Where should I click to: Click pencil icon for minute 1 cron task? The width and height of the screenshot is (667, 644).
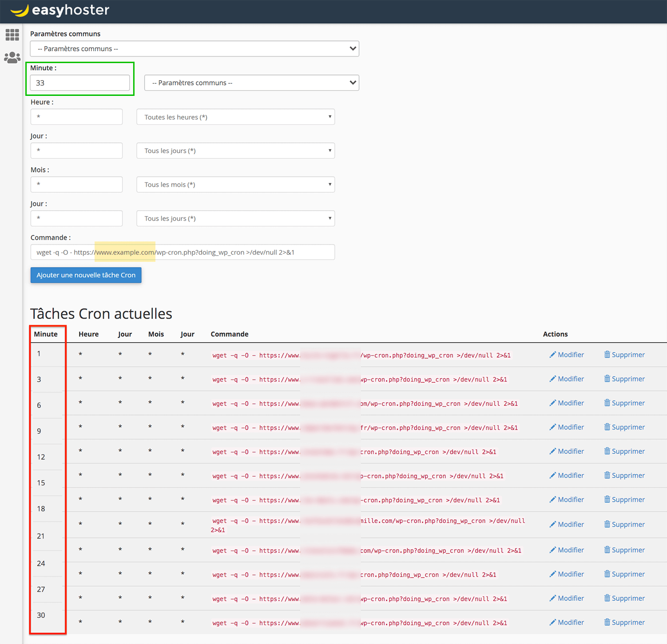[x=552, y=355]
